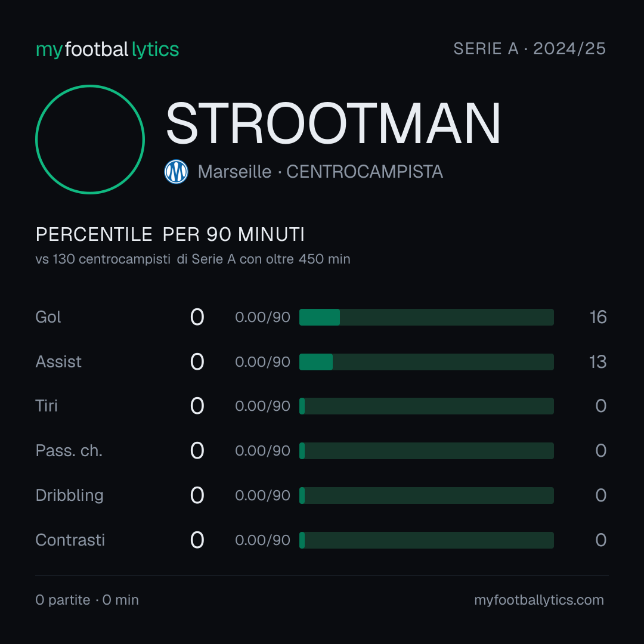Image resolution: width=644 pixels, height=644 pixels.
Task: Click the Dribbling percentile bar
Action: click(x=426, y=496)
